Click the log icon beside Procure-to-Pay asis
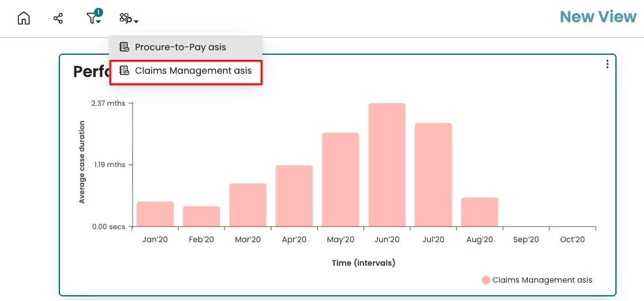Image resolution: width=644 pixels, height=301 pixels. (x=124, y=47)
